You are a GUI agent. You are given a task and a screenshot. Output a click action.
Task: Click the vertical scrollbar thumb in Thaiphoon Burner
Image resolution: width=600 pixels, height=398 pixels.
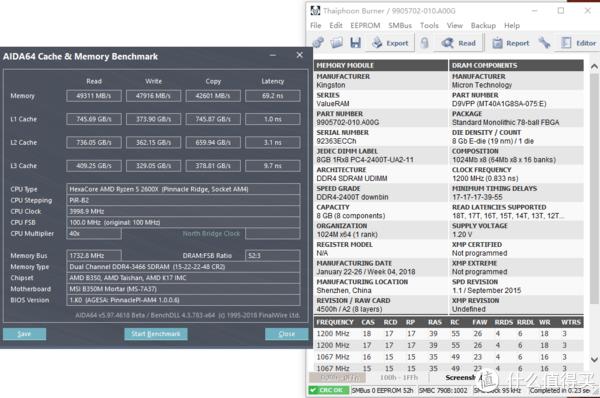tap(594, 189)
